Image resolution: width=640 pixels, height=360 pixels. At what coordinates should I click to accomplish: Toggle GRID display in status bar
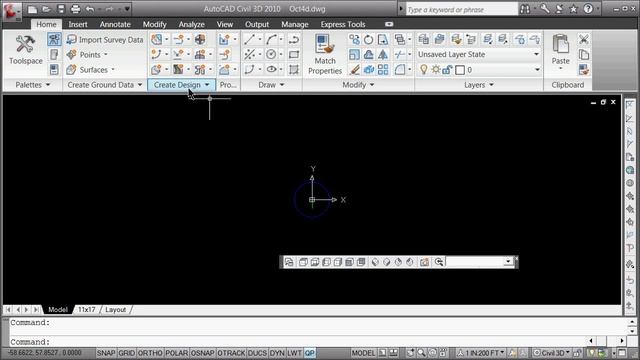[127, 353]
